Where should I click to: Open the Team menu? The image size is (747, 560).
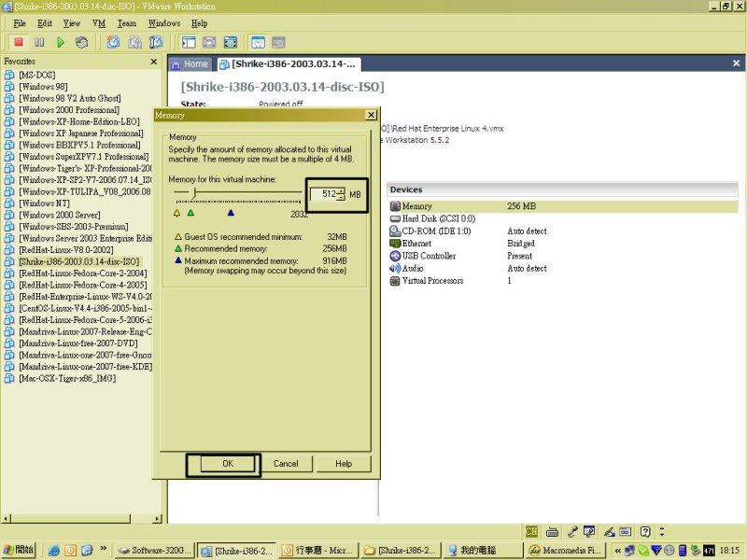click(x=127, y=22)
